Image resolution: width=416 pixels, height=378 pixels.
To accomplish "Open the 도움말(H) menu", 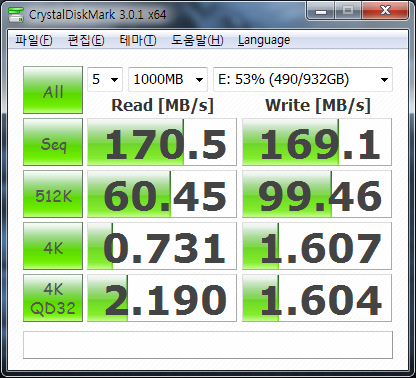I will tap(197, 40).
